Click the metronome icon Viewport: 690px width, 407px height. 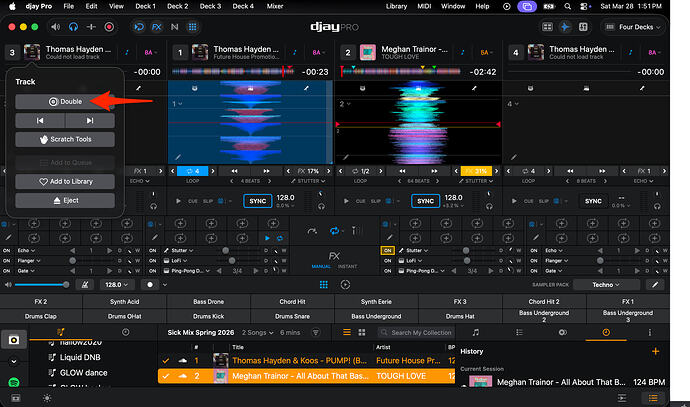[x=85, y=285]
